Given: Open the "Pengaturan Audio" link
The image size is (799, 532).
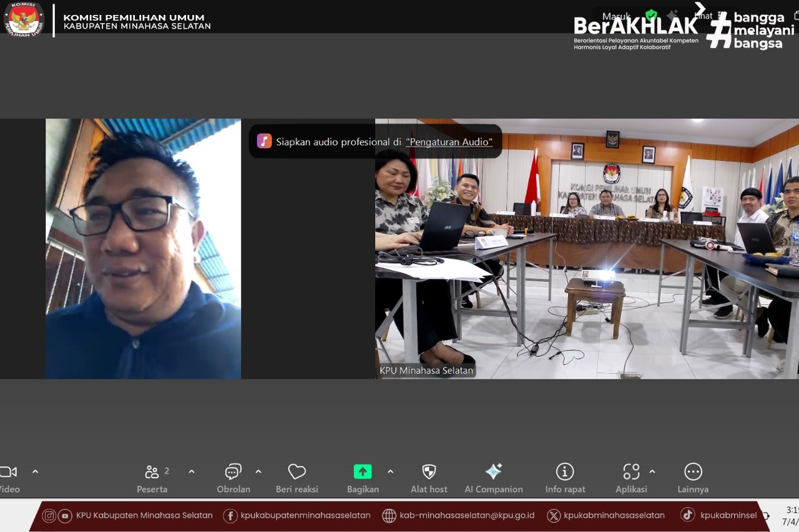Looking at the screenshot, I should 449,142.
